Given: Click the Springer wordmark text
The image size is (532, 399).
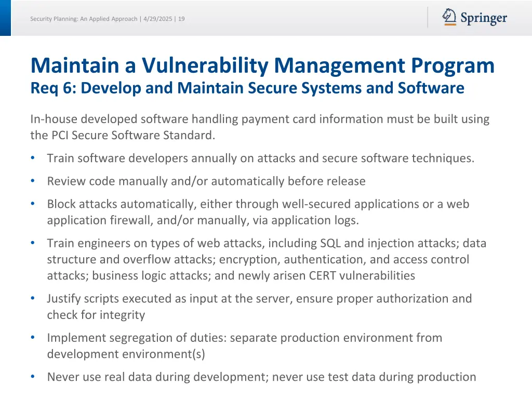Looking at the screenshot, I should coord(484,19).
